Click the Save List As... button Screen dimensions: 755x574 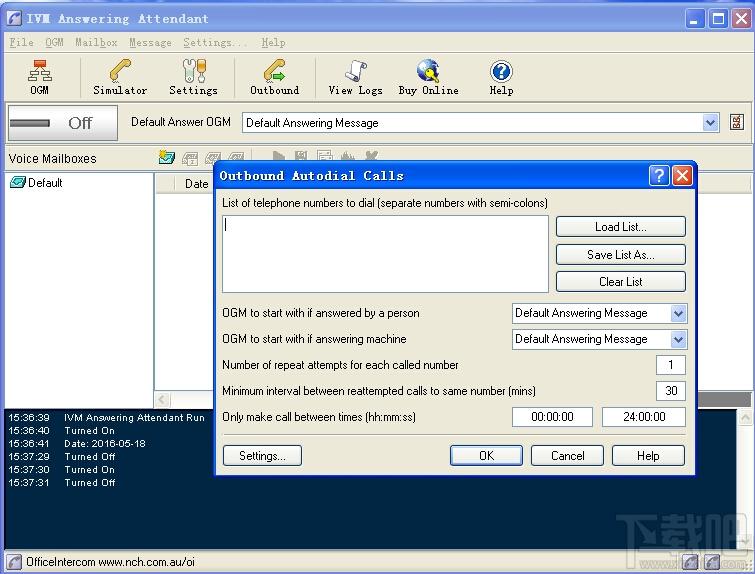pyautogui.click(x=621, y=254)
